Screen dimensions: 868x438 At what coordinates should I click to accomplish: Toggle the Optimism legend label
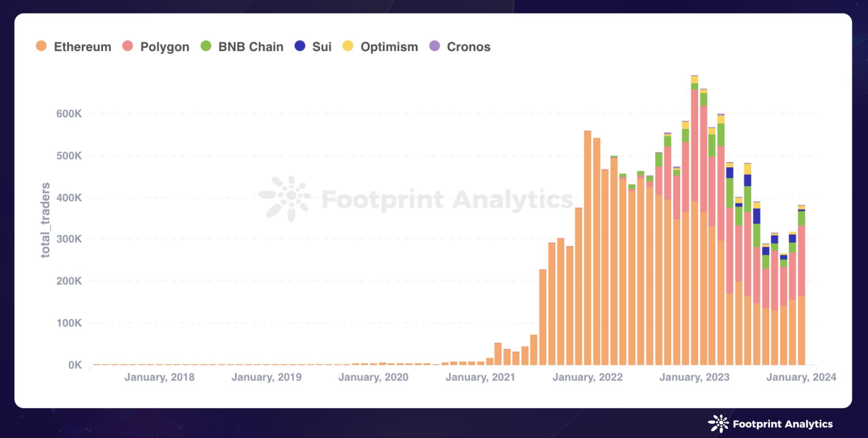click(389, 47)
